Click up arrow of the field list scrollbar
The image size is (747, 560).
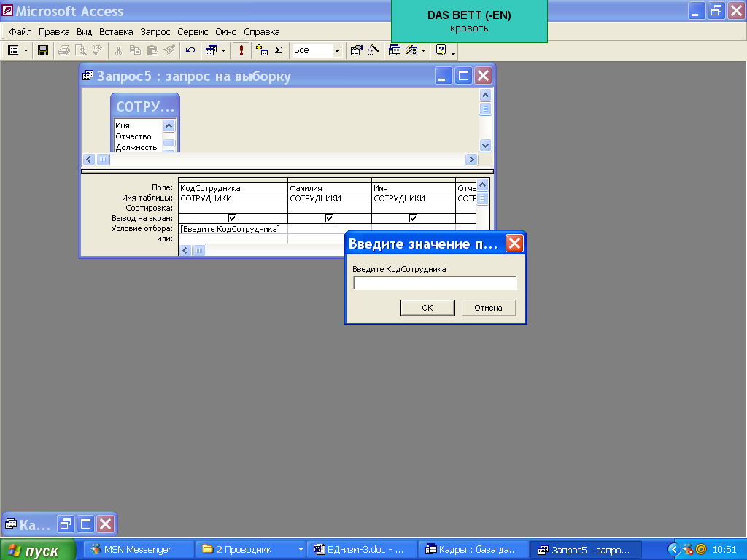coord(169,125)
